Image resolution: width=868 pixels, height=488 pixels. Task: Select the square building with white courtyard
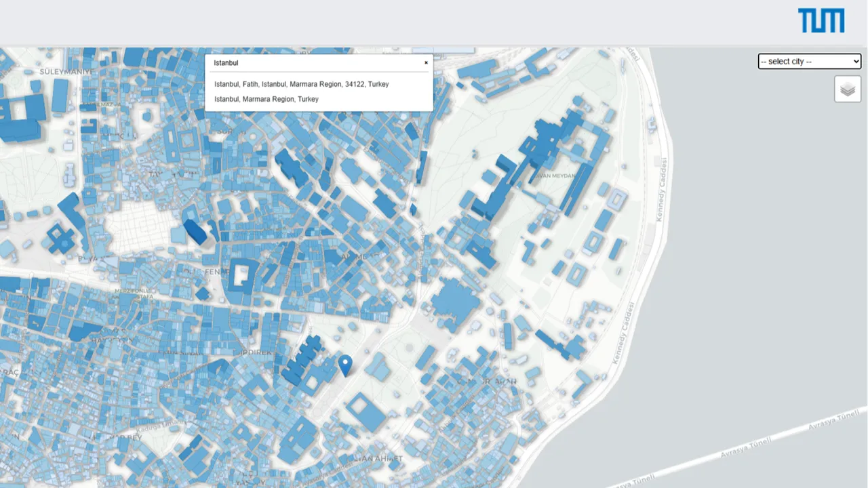coord(241,275)
